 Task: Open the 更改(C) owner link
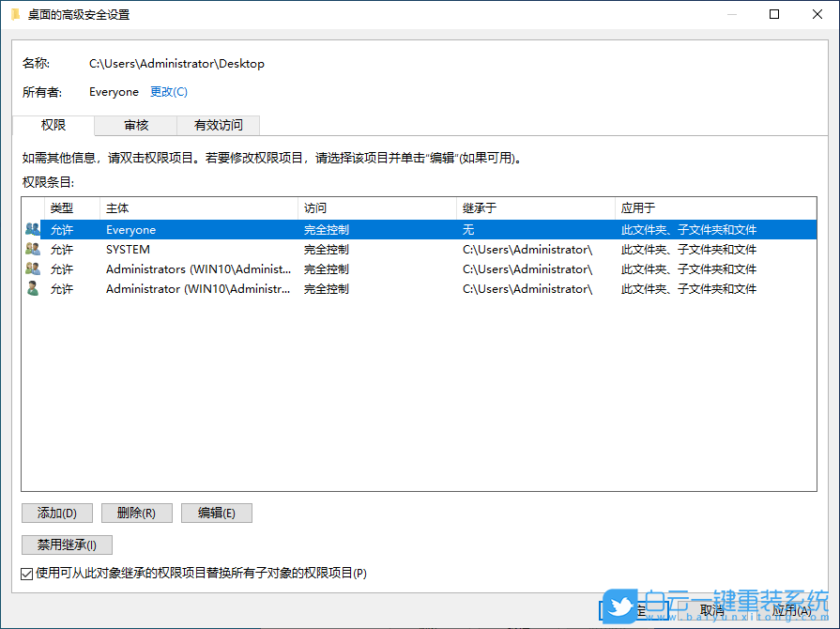pyautogui.click(x=168, y=91)
